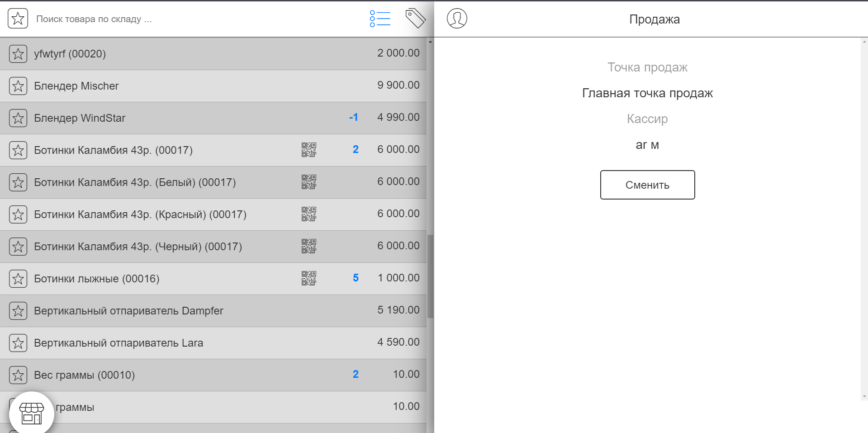Click QR code icon for Ботинки лыжные
868x433 pixels.
pos(309,278)
